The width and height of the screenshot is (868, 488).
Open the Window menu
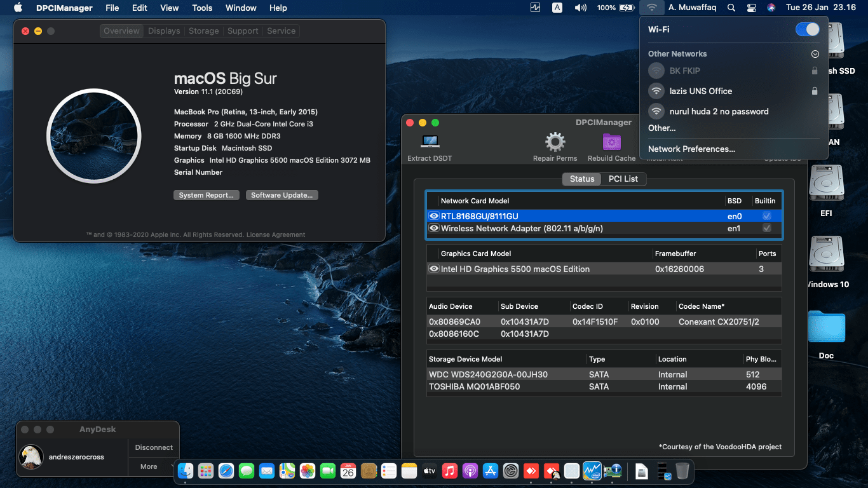241,8
